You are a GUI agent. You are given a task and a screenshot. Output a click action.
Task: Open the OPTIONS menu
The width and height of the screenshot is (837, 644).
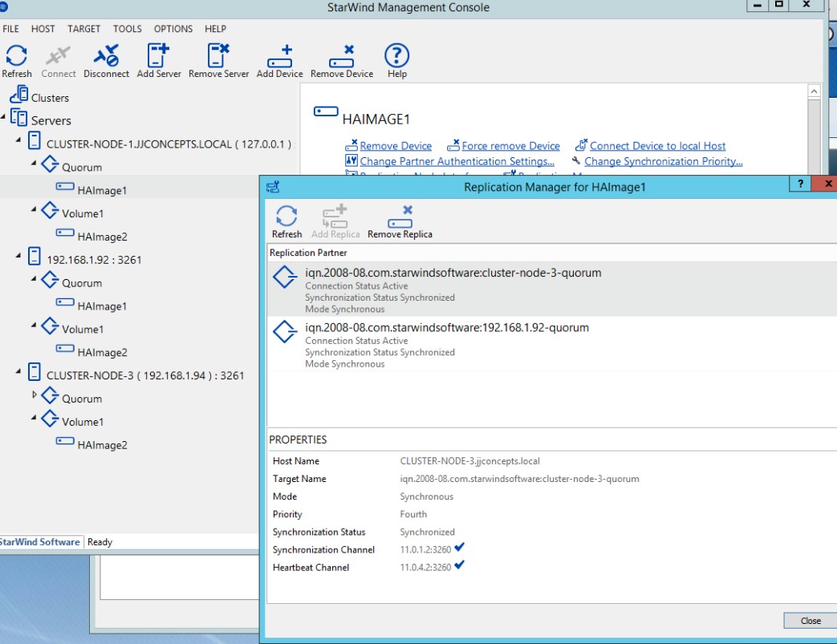pyautogui.click(x=173, y=29)
